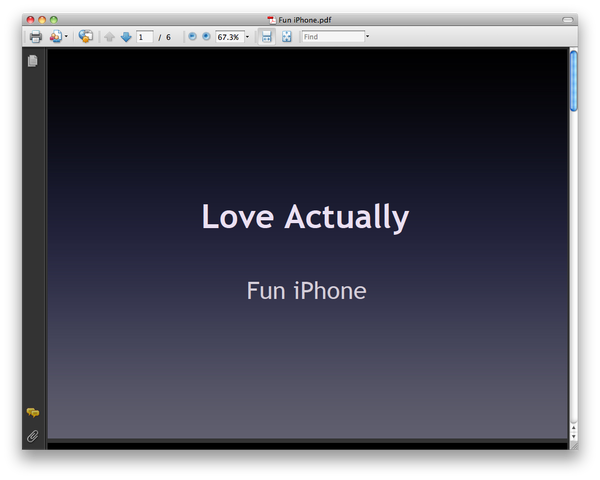Screen dimensions: 600x480
Task: Click the zoom in plus button
Action: 206,36
